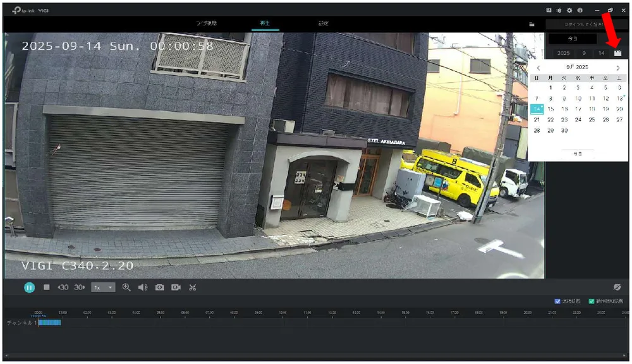Activate the digital zoom magnifier tool
The height and width of the screenshot is (364, 632).
(x=126, y=288)
